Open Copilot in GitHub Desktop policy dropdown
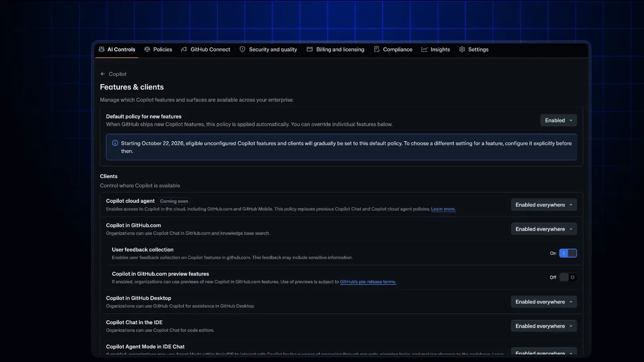The height and width of the screenshot is (362, 644). pos(544,302)
